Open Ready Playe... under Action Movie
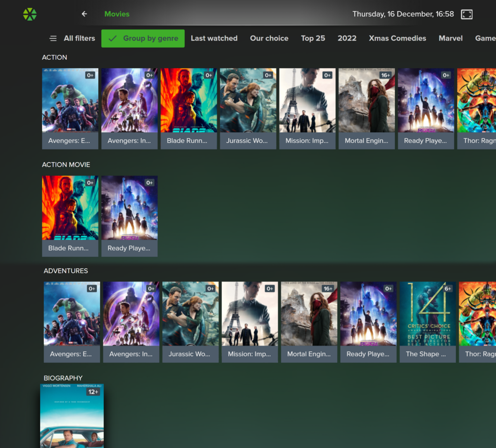 [129, 216]
